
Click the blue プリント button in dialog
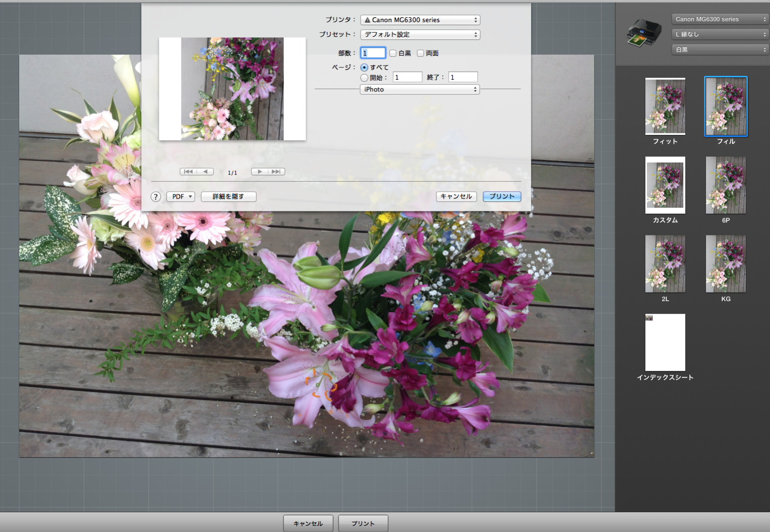pos(502,197)
